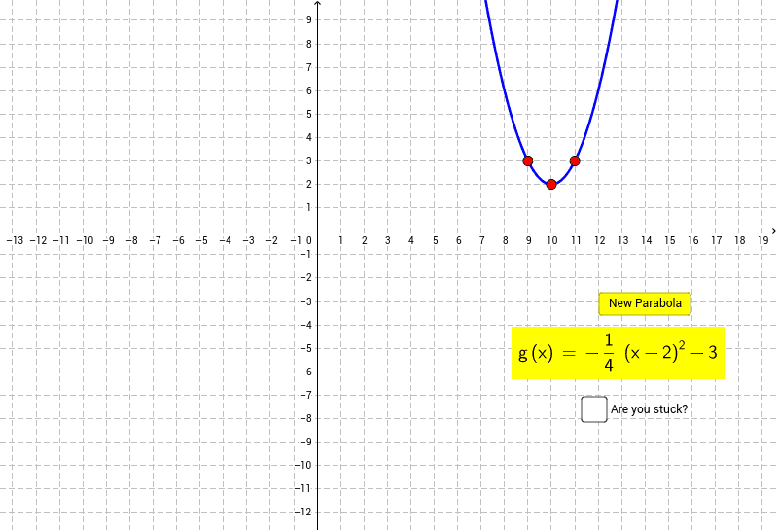Click the y-axis label 9

tap(309, 19)
